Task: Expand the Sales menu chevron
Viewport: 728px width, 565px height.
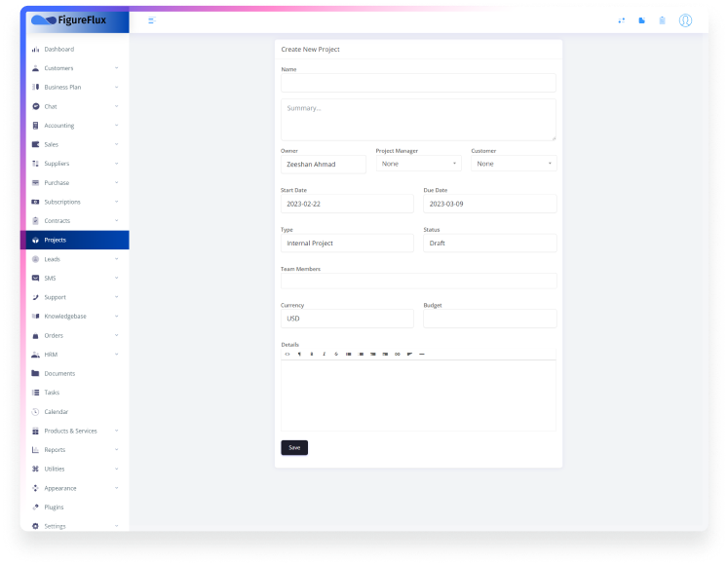Action: [x=117, y=144]
